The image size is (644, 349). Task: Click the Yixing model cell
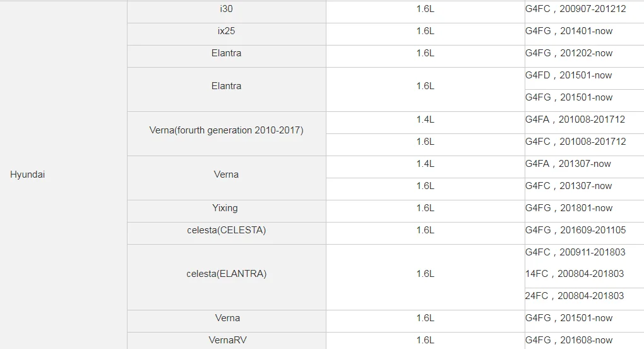(x=226, y=208)
